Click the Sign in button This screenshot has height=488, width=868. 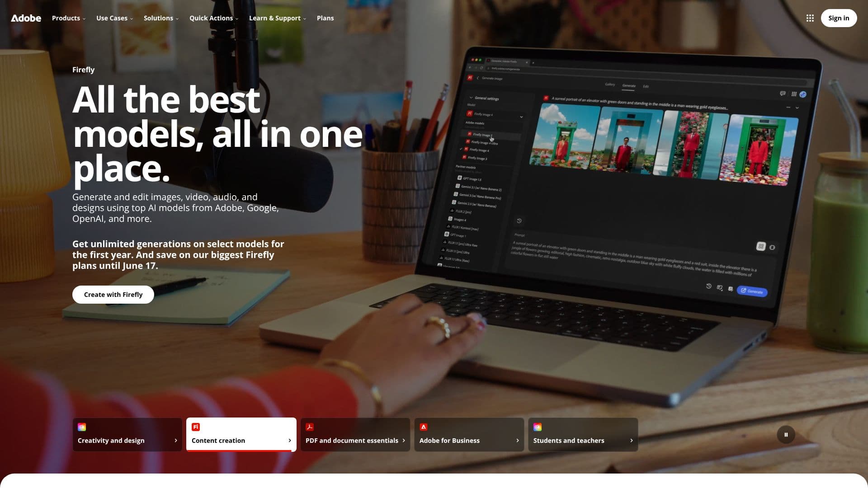click(x=839, y=18)
